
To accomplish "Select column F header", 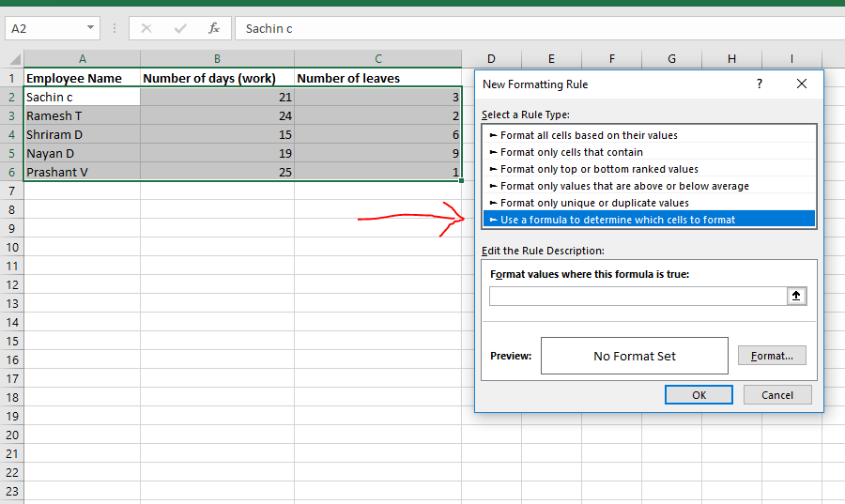I will point(611,59).
